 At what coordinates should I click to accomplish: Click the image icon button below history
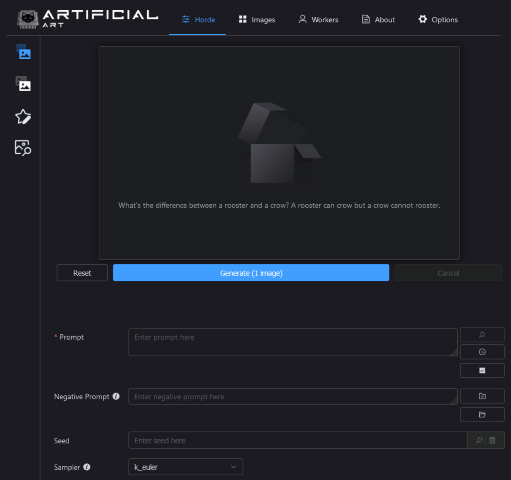click(482, 370)
